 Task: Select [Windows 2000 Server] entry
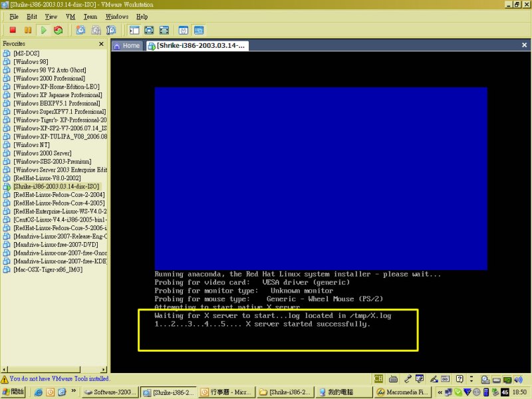click(43, 153)
